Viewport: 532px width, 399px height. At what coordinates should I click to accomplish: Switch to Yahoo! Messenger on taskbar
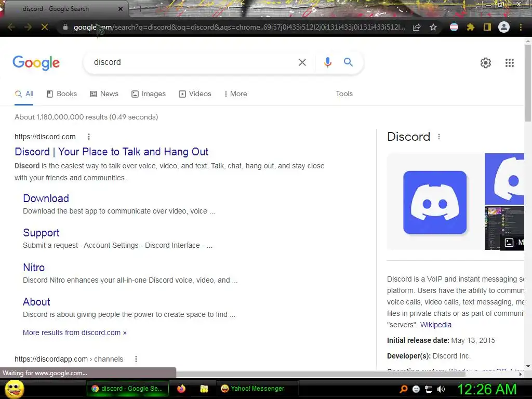click(x=258, y=389)
